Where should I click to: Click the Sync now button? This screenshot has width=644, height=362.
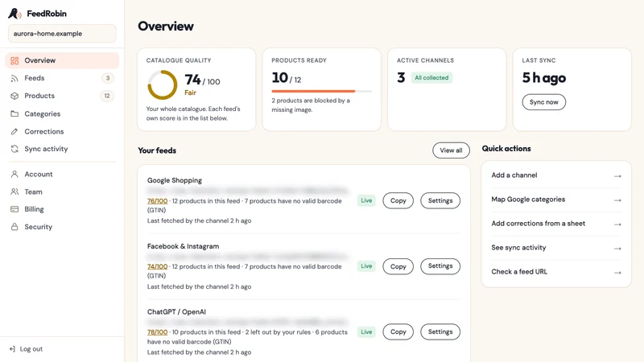point(544,102)
